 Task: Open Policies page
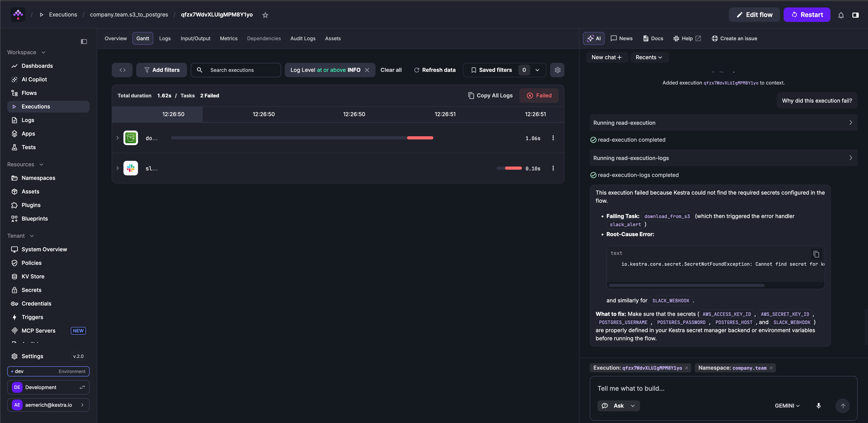pos(48,263)
